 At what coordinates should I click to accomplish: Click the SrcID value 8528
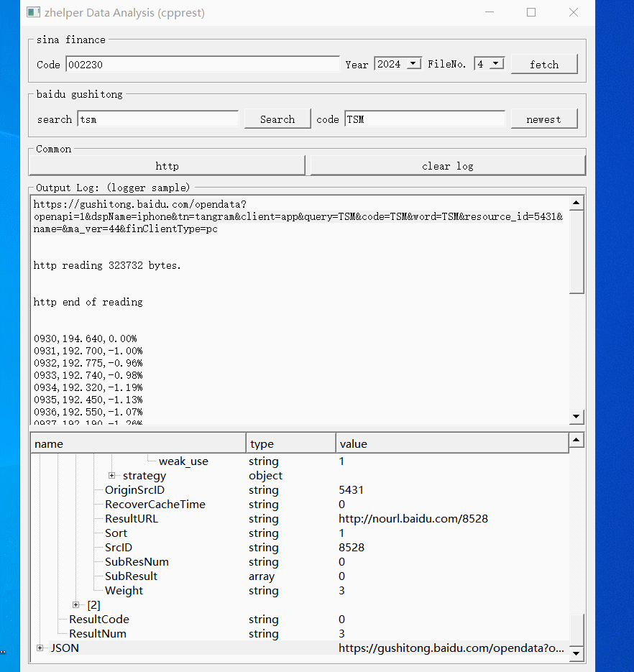click(x=351, y=547)
